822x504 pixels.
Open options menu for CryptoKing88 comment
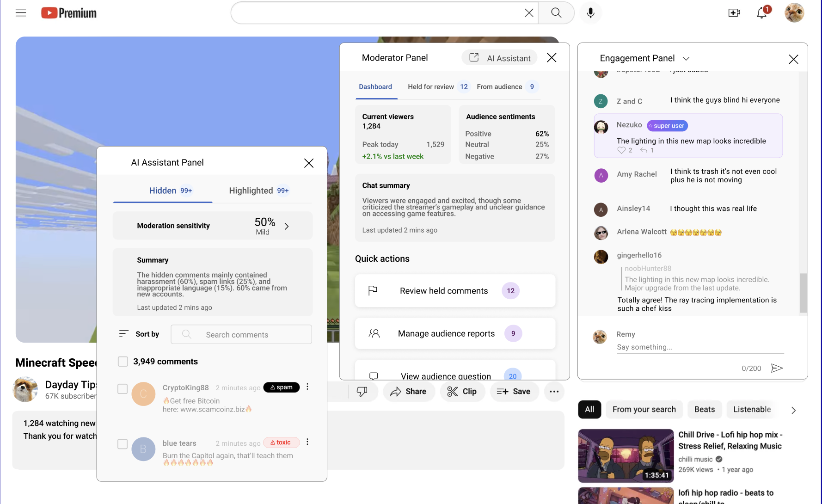(307, 387)
